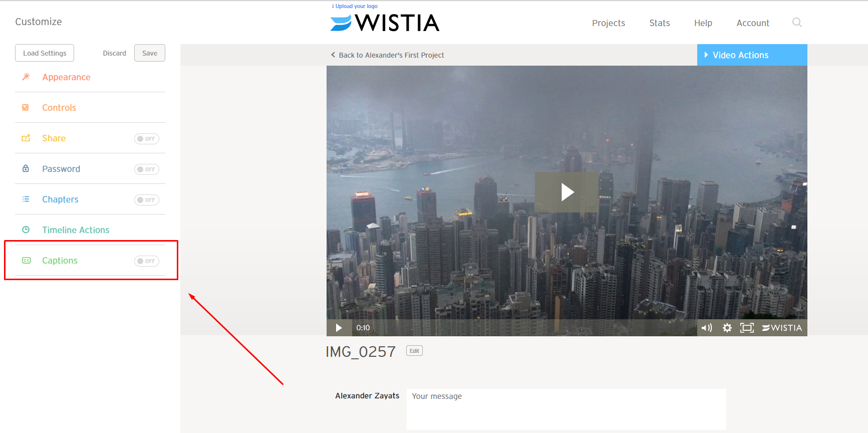Open the Appearance section
Viewport: 868px width, 433px height.
point(66,77)
